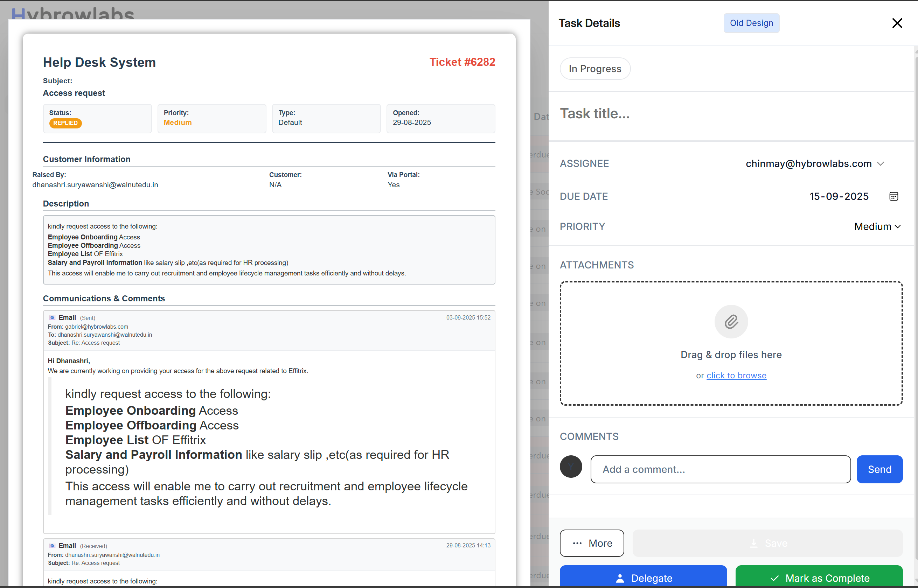Click the Opened date 29-08-2025
This screenshot has height=588, width=918.
point(412,122)
